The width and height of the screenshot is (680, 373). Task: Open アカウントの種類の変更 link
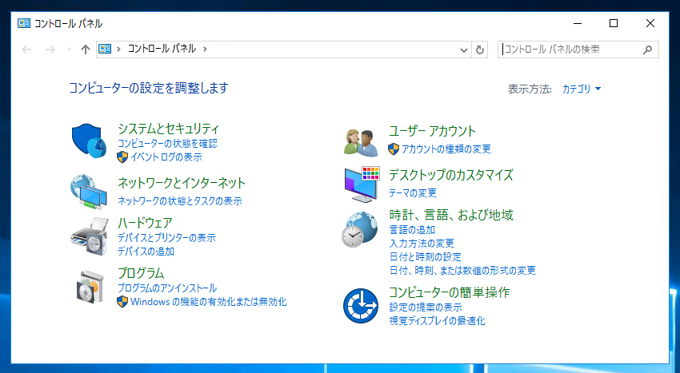[x=446, y=149]
